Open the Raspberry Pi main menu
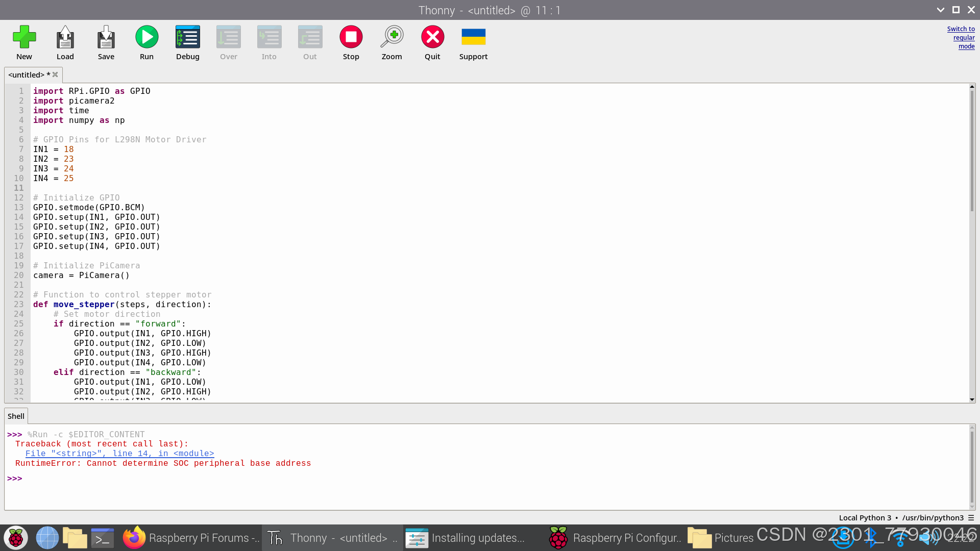980x551 pixels. click(16, 538)
